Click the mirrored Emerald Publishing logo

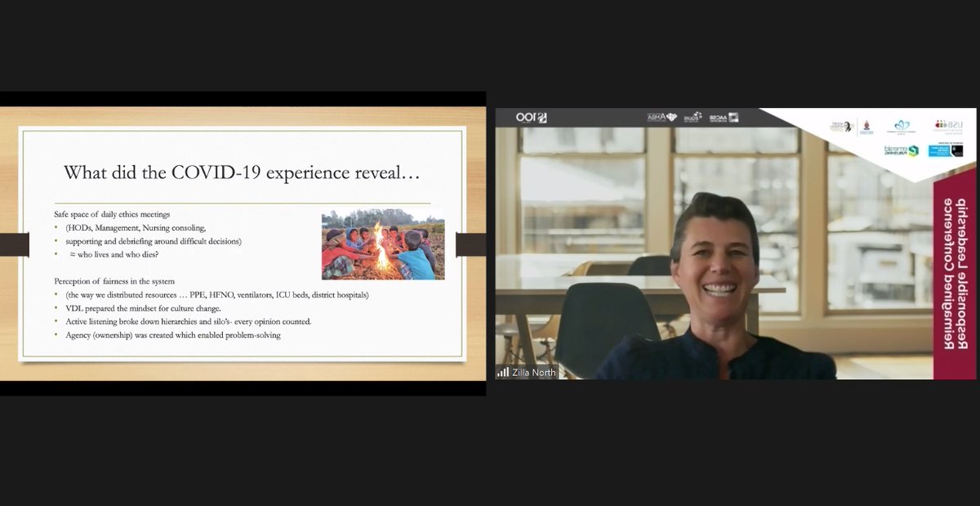902,150
